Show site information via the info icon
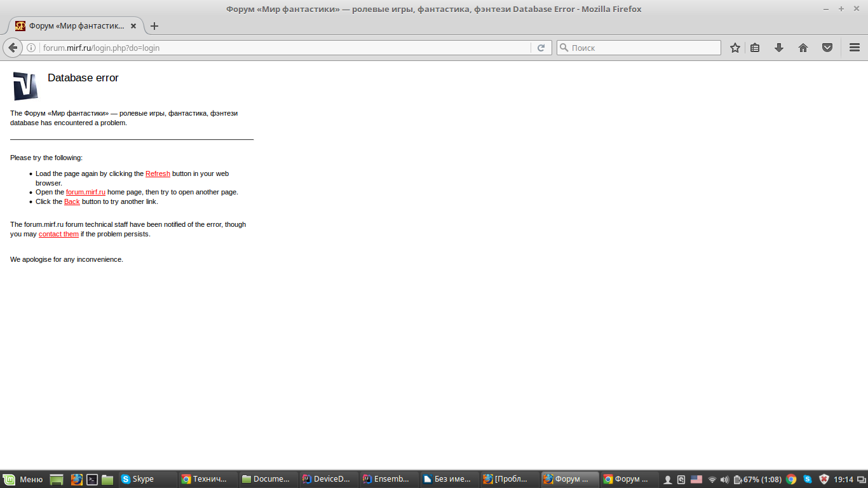This screenshot has width=868, height=488. 31,48
